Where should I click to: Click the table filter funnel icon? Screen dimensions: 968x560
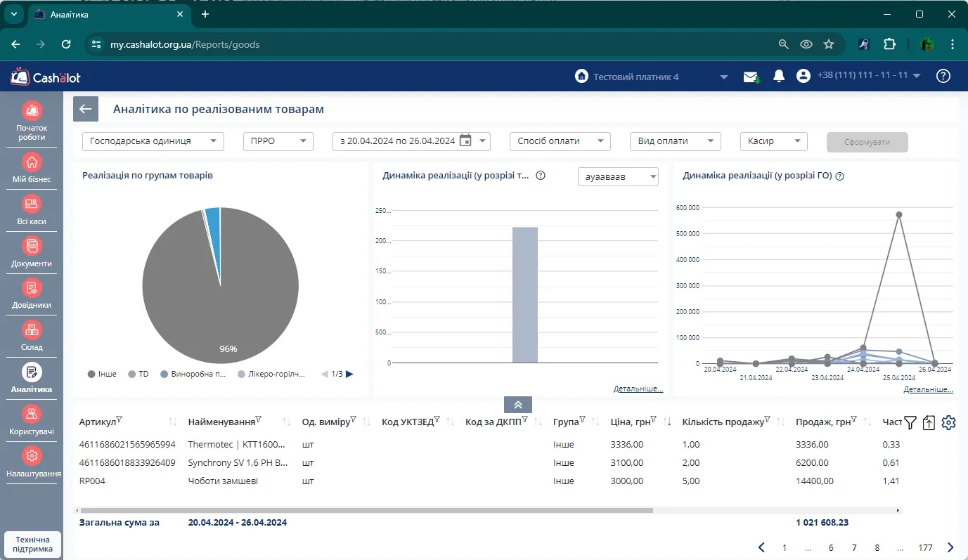[910, 422]
